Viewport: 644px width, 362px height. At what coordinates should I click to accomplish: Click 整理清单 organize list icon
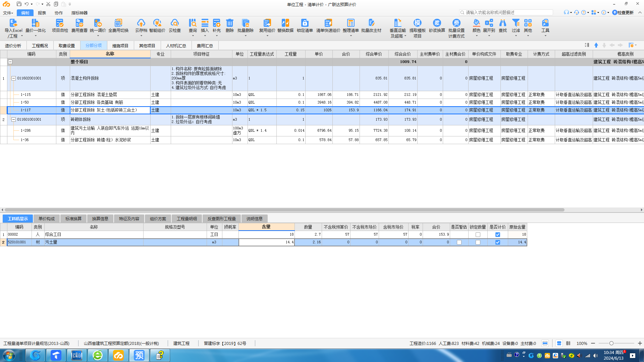point(351,23)
